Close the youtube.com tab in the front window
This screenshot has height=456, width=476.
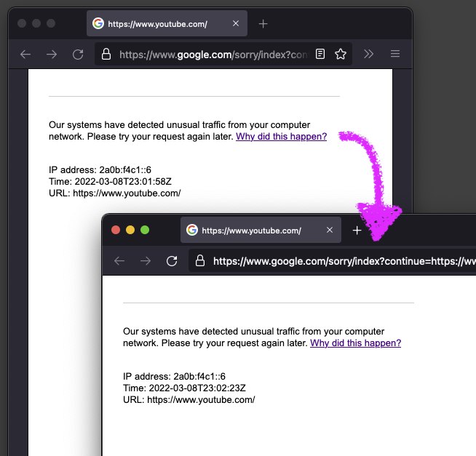pos(330,230)
